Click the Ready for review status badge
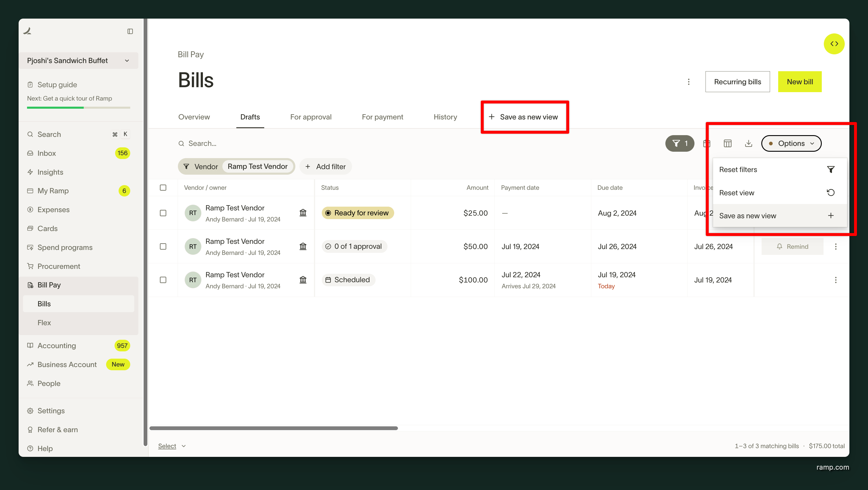Image resolution: width=868 pixels, height=490 pixels. [358, 213]
